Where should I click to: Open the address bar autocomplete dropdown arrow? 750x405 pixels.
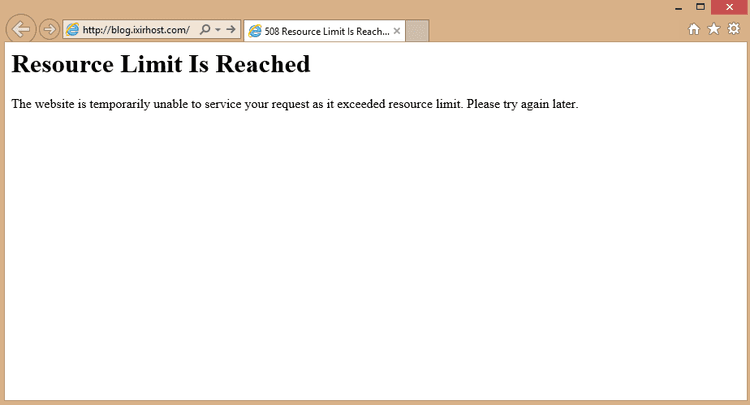click(x=218, y=30)
